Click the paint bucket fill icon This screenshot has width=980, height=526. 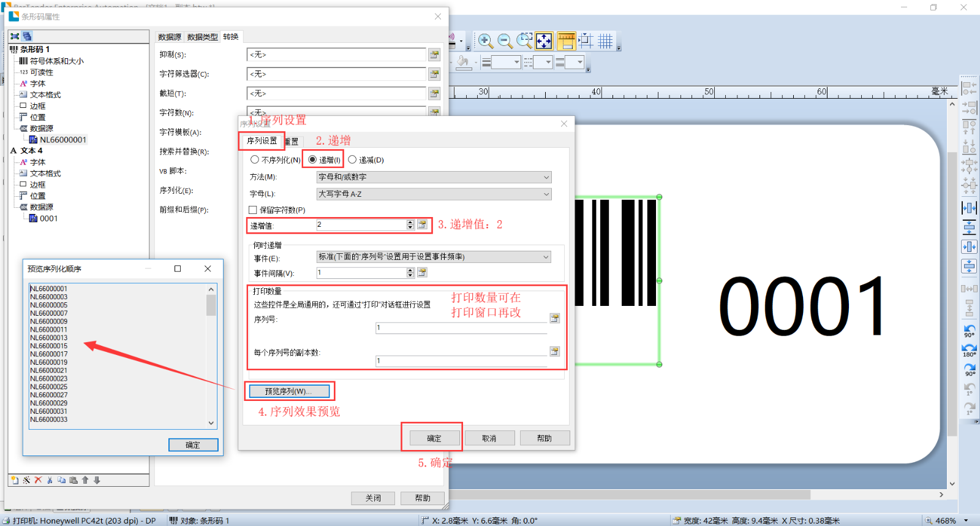pos(463,62)
